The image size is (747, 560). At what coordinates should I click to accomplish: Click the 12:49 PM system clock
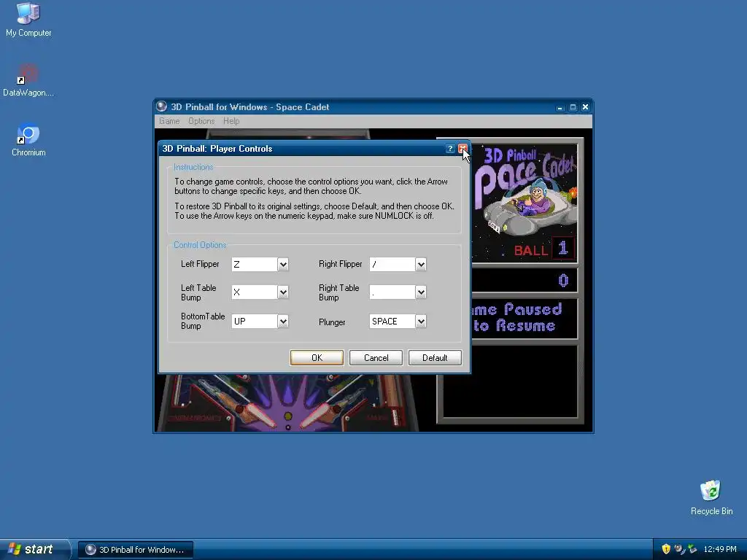pyautogui.click(x=720, y=549)
